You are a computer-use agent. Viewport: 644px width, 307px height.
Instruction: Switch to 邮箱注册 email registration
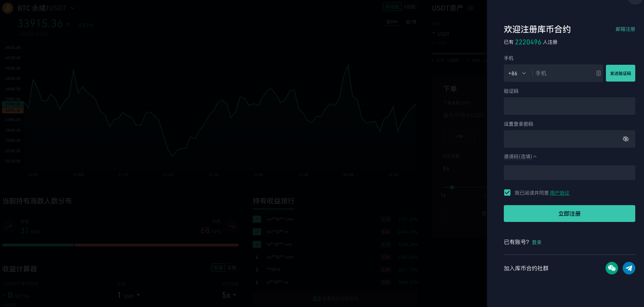625,29
